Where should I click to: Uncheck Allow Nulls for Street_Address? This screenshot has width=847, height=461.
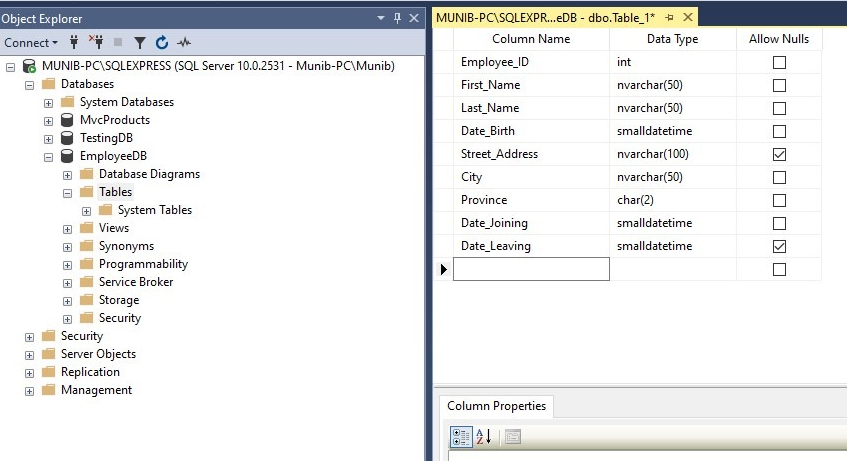(x=779, y=155)
